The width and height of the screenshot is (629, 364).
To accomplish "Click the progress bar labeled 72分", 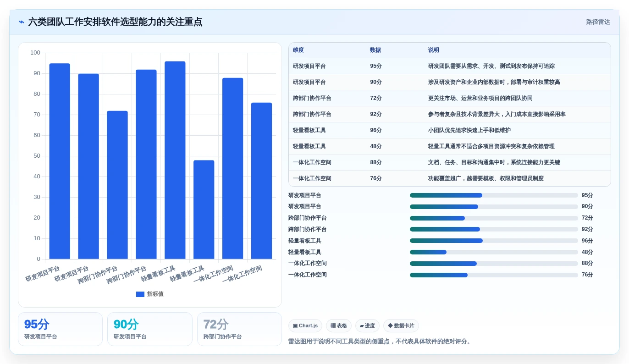I will (494, 218).
